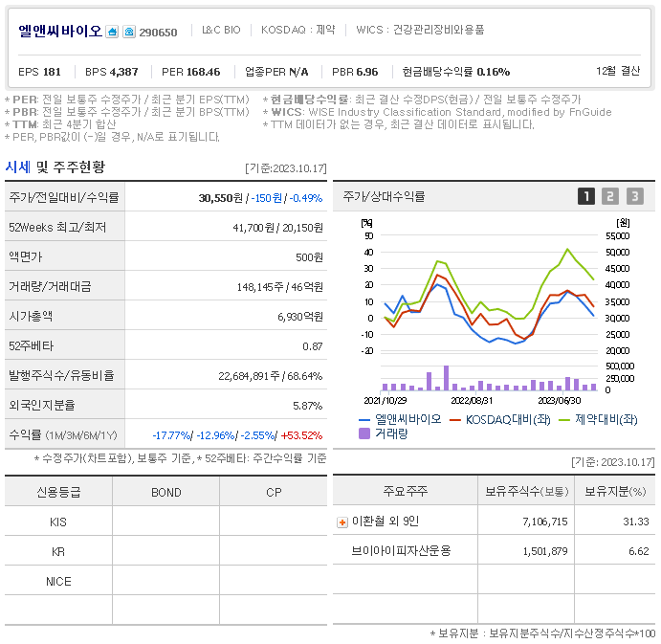Select the 1,501,879 shares value
The height and width of the screenshot is (644, 661).
pyautogui.click(x=545, y=551)
